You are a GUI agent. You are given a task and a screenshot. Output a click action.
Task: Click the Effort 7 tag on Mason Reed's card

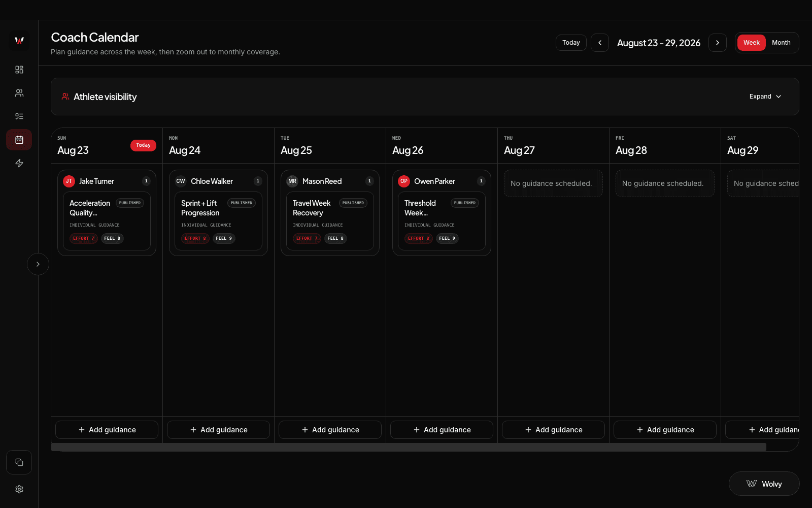(x=307, y=238)
